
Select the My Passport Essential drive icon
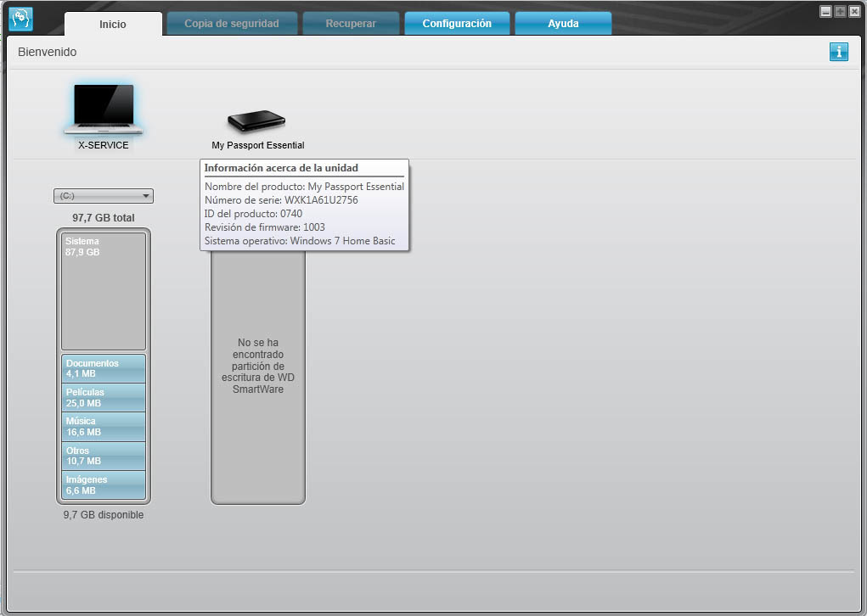(256, 121)
